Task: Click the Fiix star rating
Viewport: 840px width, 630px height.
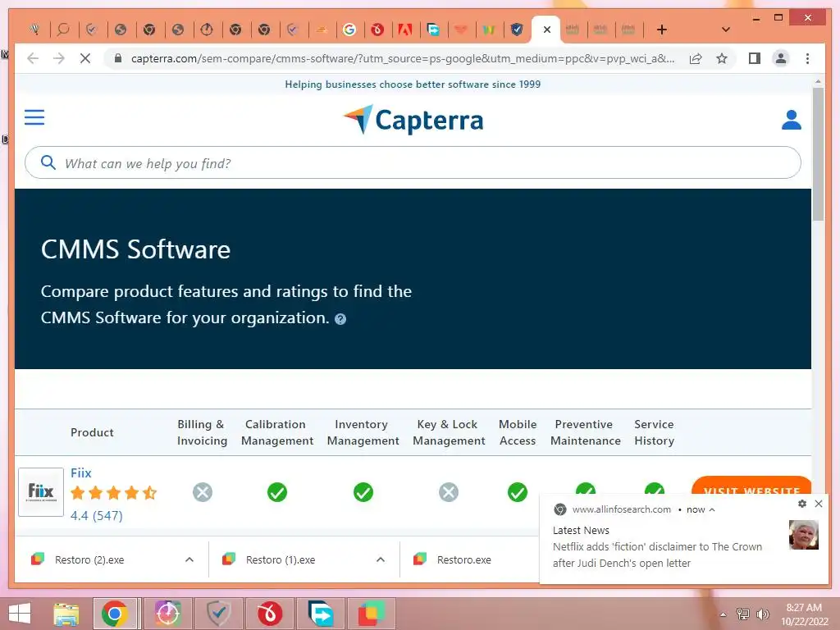Action: coord(113,492)
